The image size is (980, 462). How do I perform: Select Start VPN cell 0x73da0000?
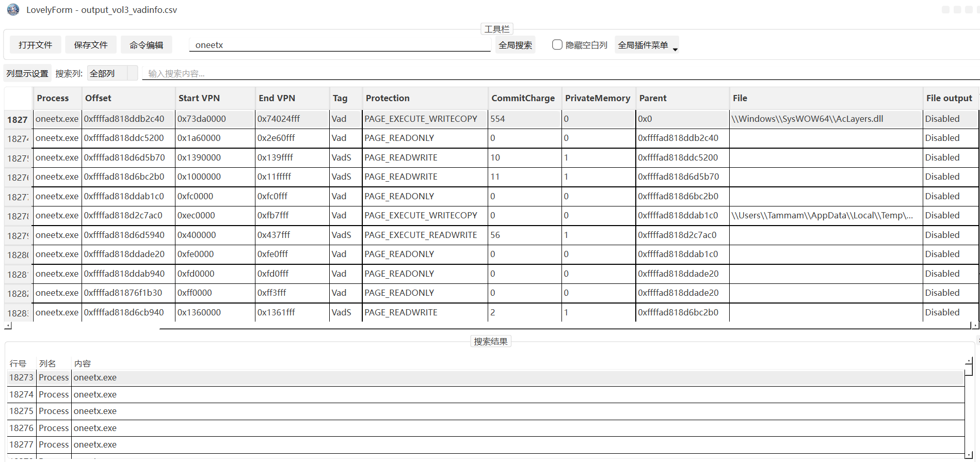click(215, 119)
